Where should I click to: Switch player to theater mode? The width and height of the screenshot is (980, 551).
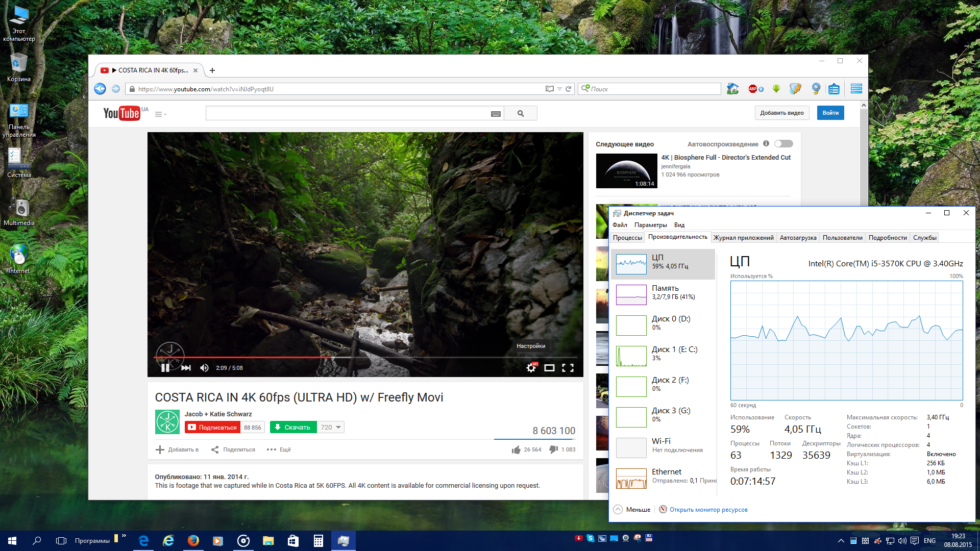(549, 368)
